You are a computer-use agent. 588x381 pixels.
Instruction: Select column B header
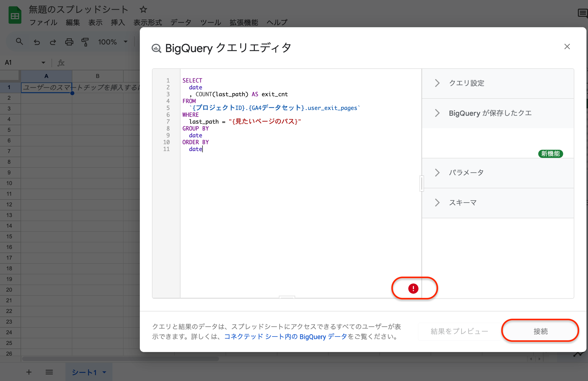(98, 76)
